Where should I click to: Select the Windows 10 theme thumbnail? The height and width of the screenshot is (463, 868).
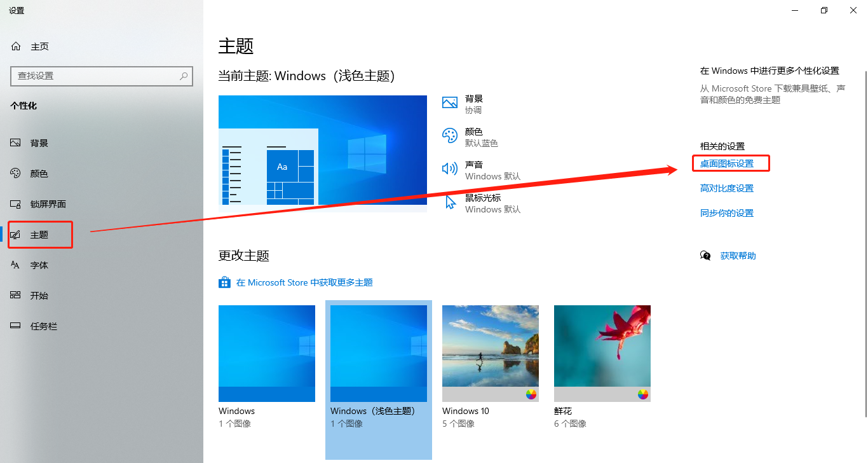tap(491, 354)
